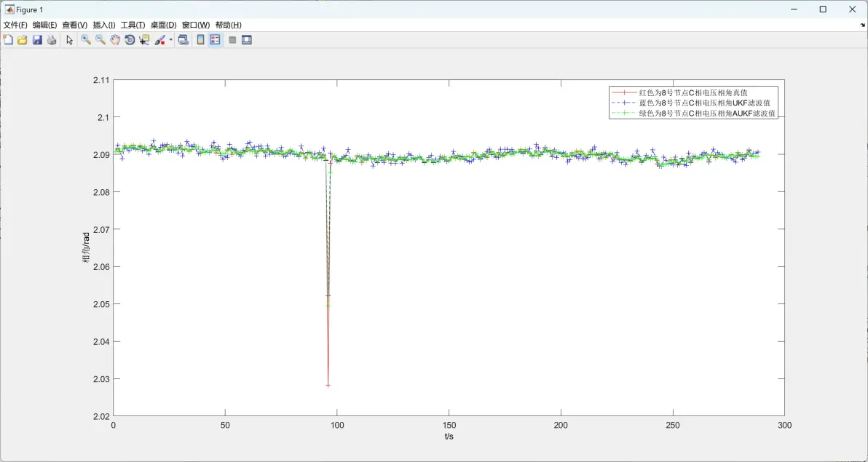868x462 pixels.
Task: Toggle the Insert Colorbar button
Action: 200,40
